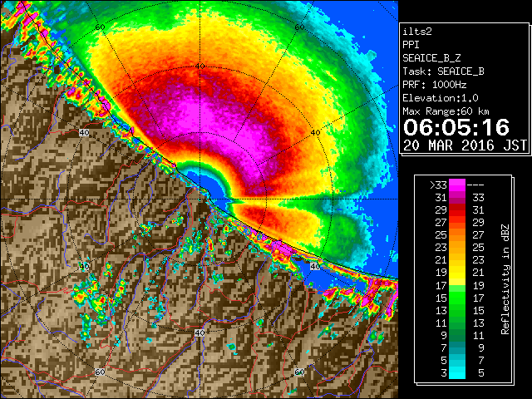Click the vertical "Reflectivity in dBZ" label
Image resolution: width=532 pixels, height=399 pixels.
tap(505, 279)
